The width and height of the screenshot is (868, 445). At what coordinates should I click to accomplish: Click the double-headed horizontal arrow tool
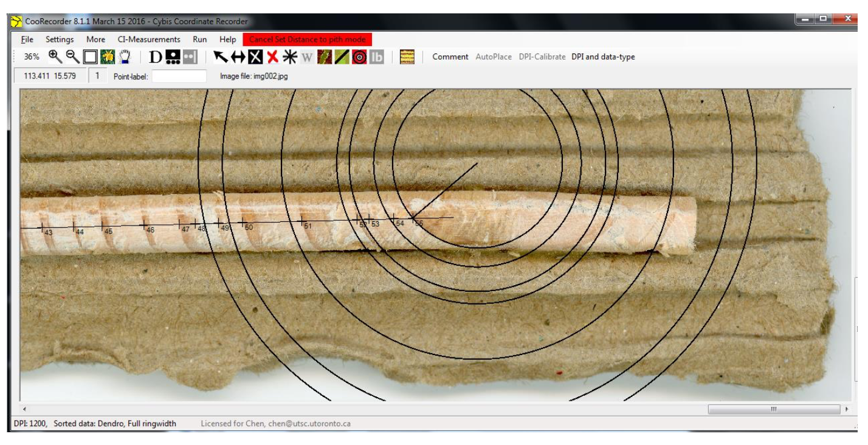[x=237, y=57]
